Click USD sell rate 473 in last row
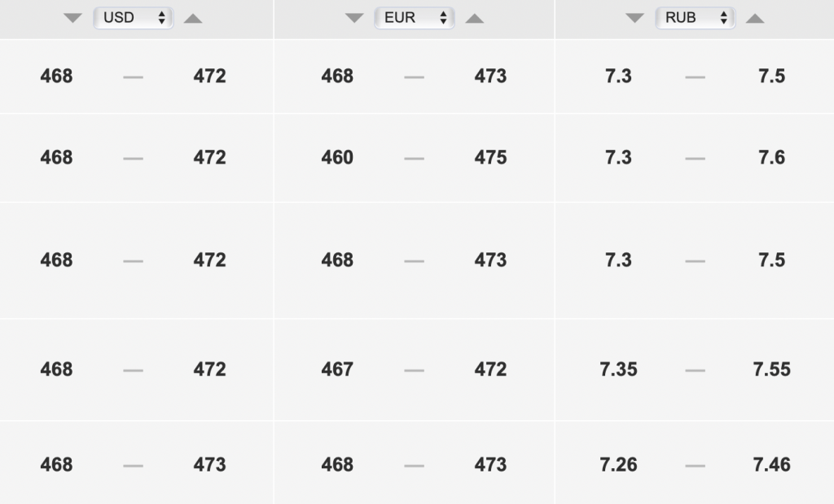The image size is (834, 504). click(x=209, y=465)
